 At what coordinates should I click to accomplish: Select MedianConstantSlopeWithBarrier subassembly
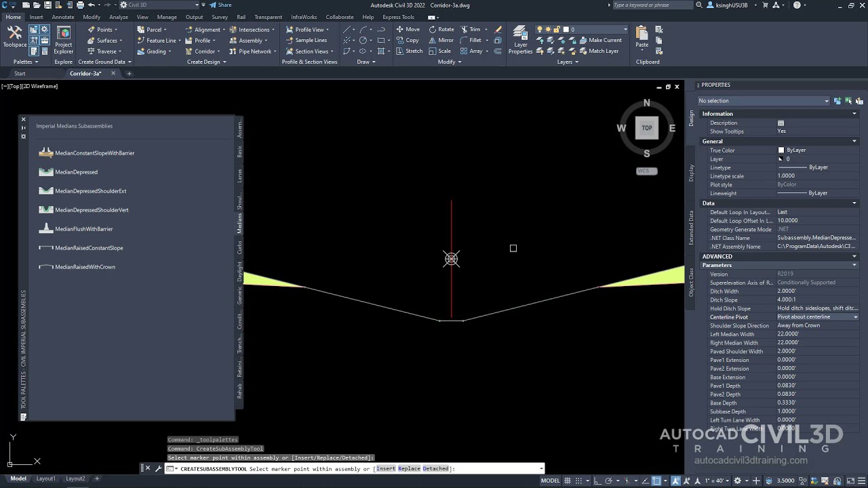point(87,153)
